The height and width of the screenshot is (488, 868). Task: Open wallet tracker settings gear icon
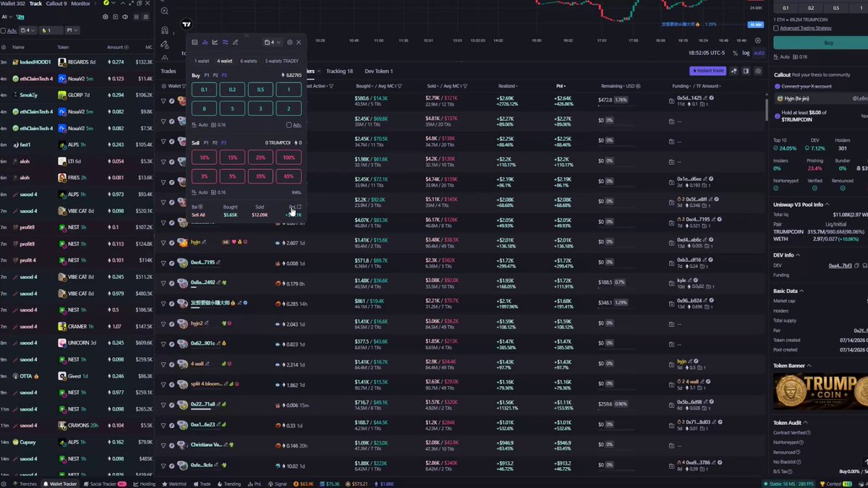coord(106,17)
